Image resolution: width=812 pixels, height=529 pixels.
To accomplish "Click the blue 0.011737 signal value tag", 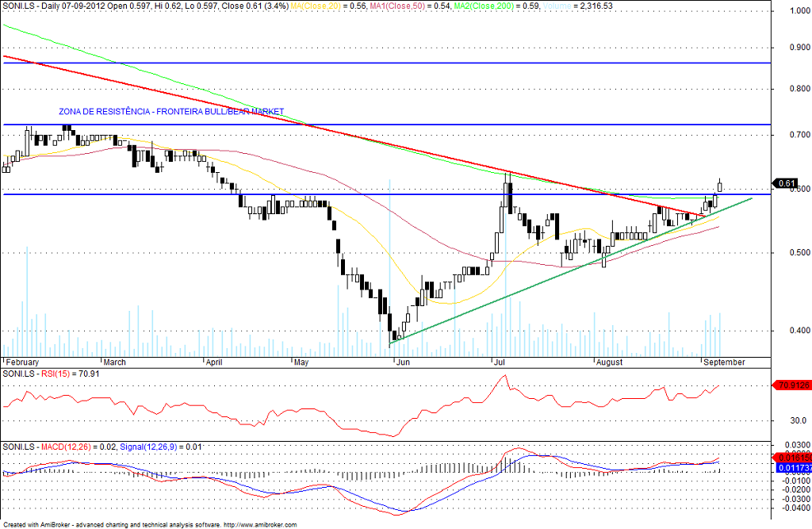I will [793, 469].
